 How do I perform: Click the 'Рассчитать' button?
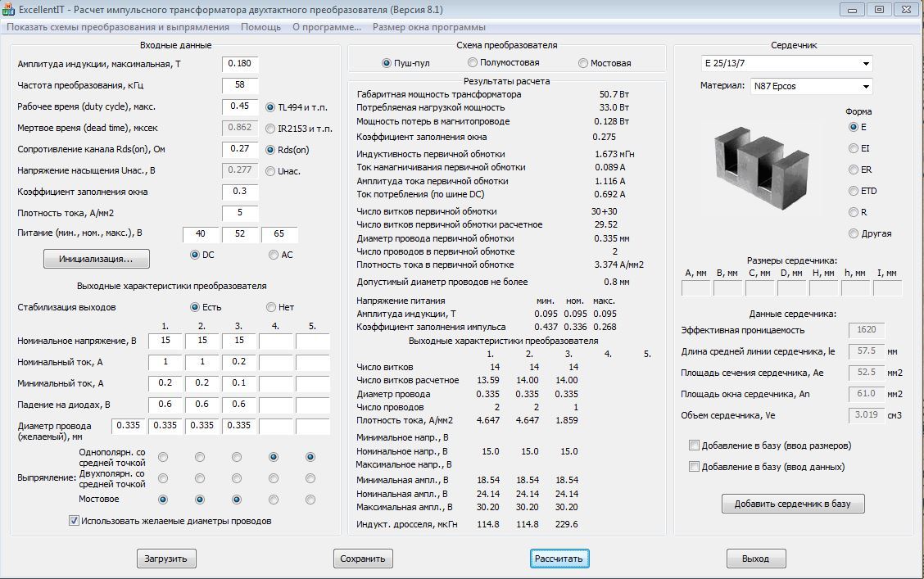click(559, 559)
